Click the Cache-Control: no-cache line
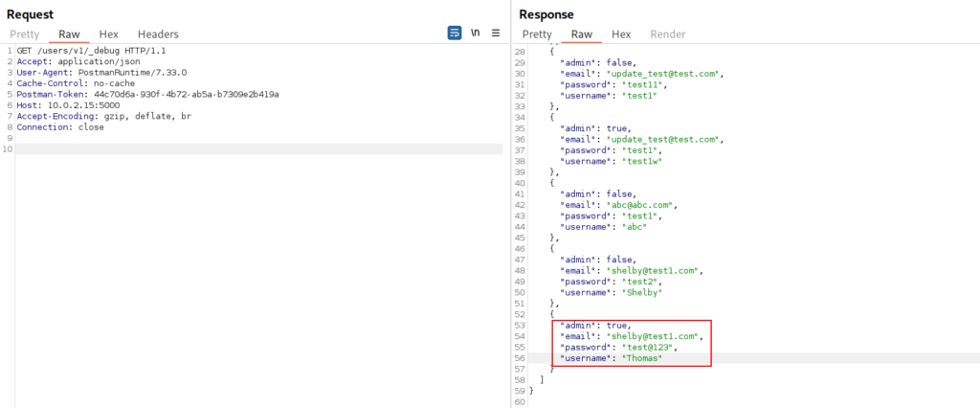This screenshot has height=408, width=980. 76,83
